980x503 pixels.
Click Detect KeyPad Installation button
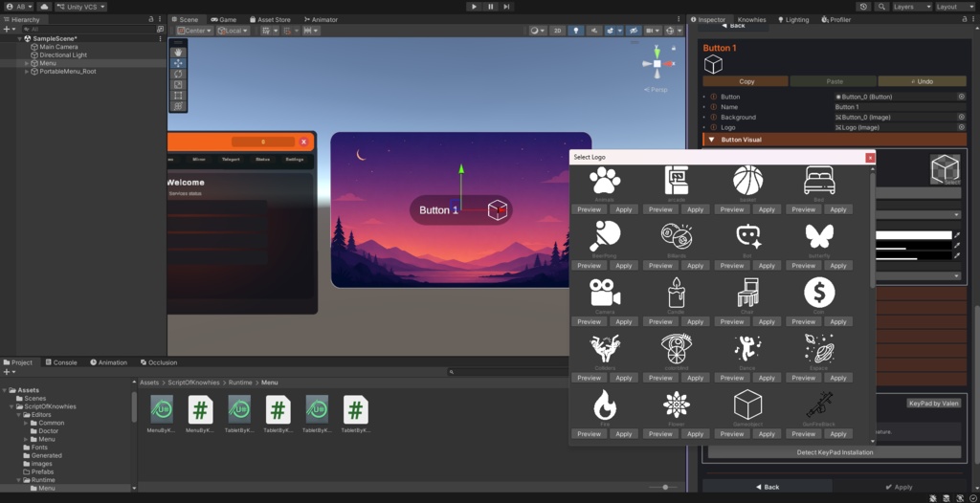(x=835, y=451)
